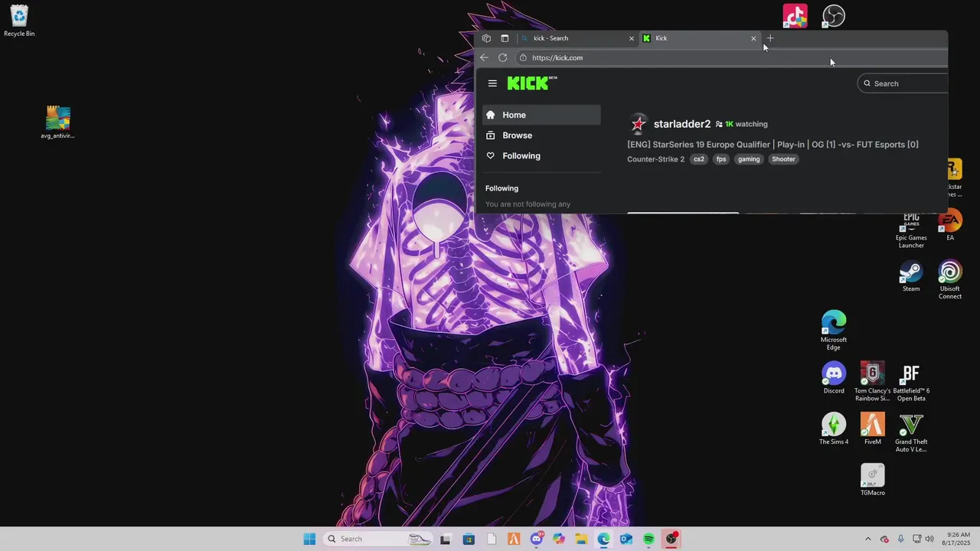The image size is (980, 551).
Task: Select Battlefield 6 Open Beta desktop icon
Action: (x=911, y=382)
